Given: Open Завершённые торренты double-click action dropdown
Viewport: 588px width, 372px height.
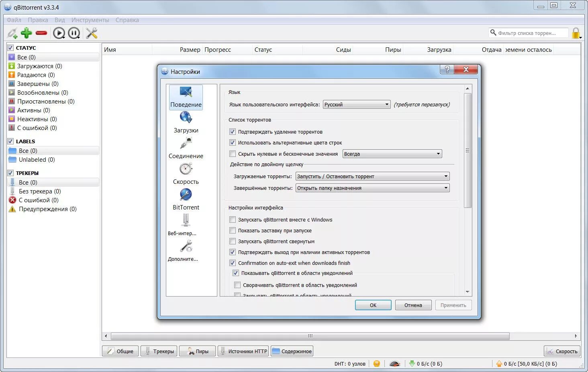Looking at the screenshot, I should point(373,188).
